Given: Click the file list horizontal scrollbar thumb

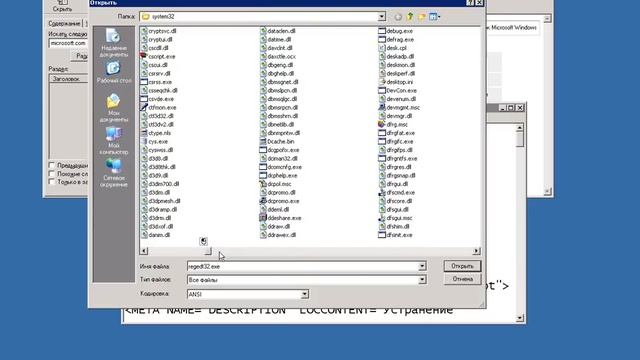Looking at the screenshot, I should coord(208,251).
